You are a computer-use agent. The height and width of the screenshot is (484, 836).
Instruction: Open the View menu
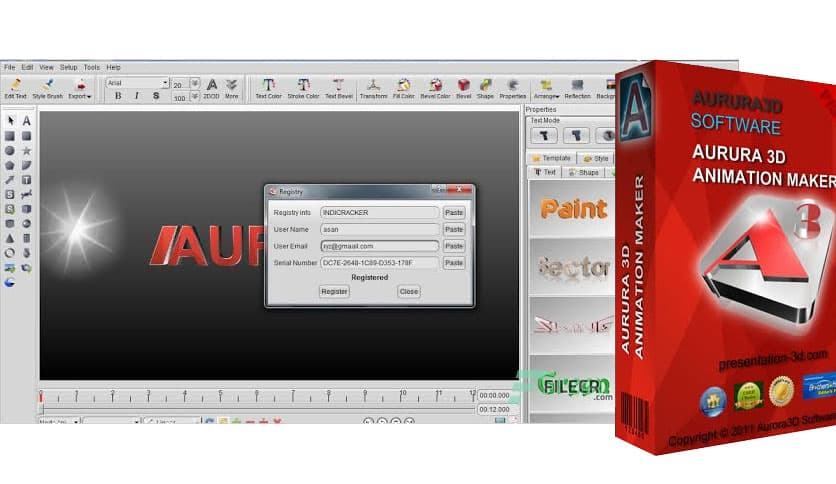coord(46,68)
